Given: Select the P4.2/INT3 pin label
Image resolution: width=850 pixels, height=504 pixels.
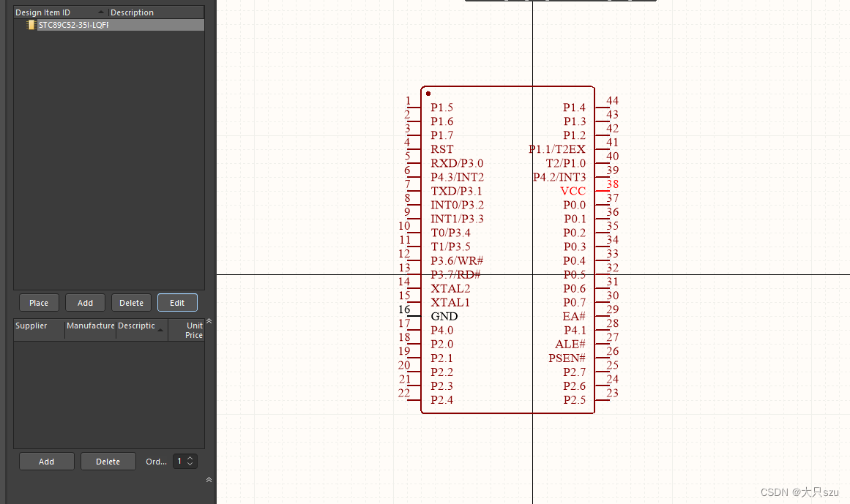Looking at the screenshot, I should [559, 177].
